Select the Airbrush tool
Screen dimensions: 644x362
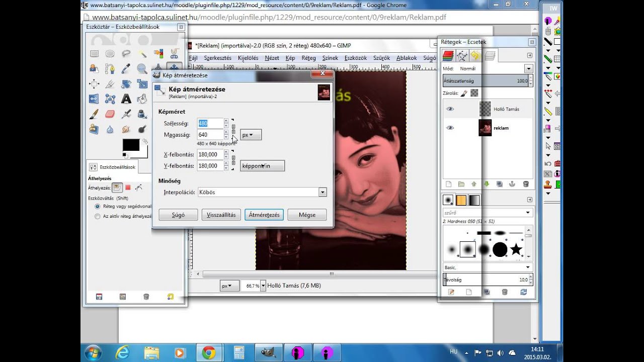tap(126, 114)
